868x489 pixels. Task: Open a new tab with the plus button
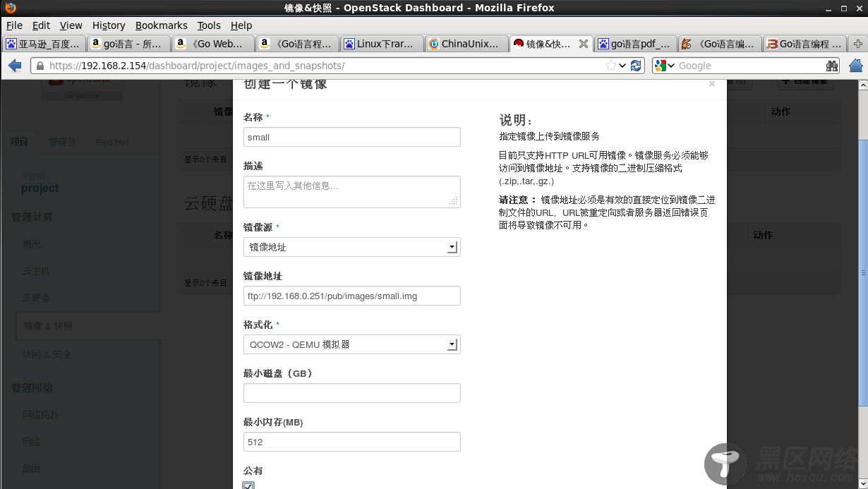tap(858, 44)
